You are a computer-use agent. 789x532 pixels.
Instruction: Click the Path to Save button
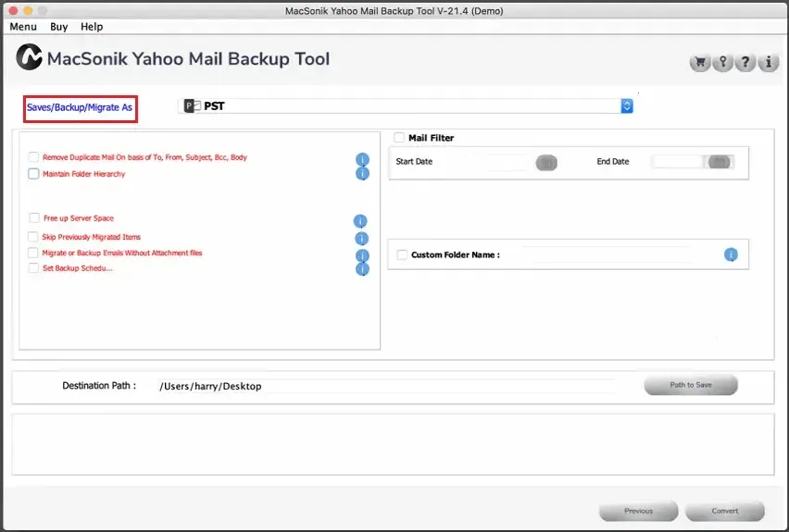691,385
